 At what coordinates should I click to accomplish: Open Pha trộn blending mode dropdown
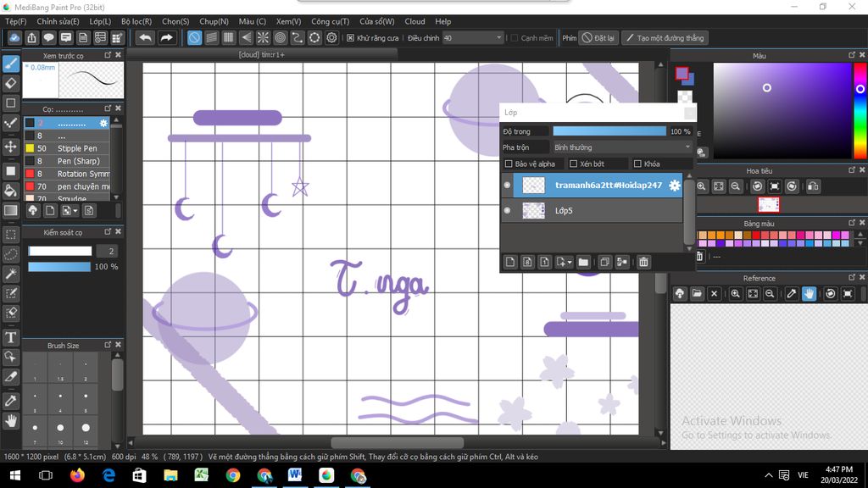pyautogui.click(x=622, y=147)
